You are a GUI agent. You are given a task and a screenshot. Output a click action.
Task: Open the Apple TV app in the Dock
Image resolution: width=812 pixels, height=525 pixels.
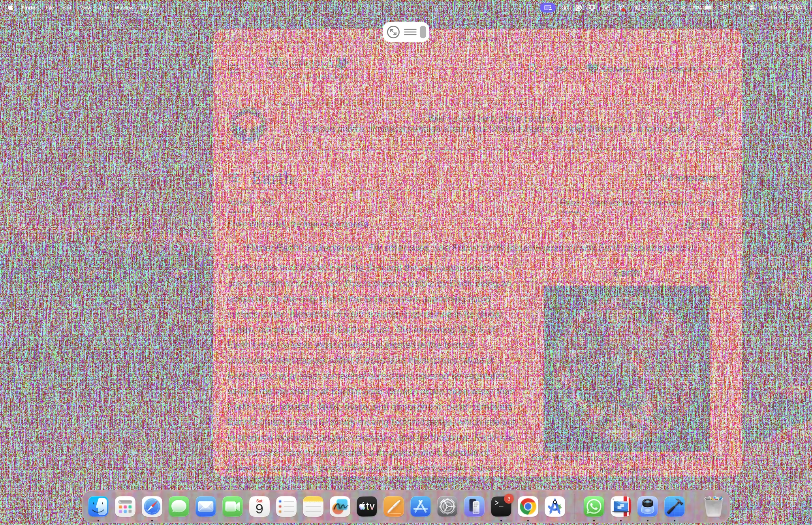[x=367, y=506]
